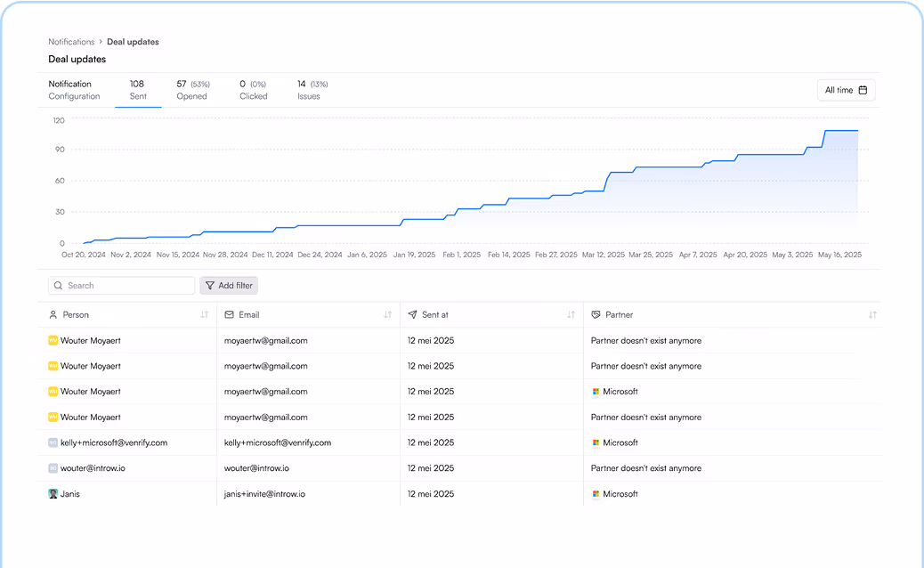Screen dimensions: 924x568
Task: Click the Notifications breadcrumb link
Action: tap(71, 42)
